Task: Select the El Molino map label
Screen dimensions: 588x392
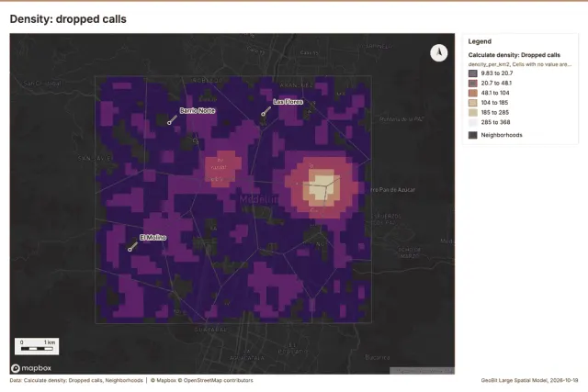Action: 153,237
